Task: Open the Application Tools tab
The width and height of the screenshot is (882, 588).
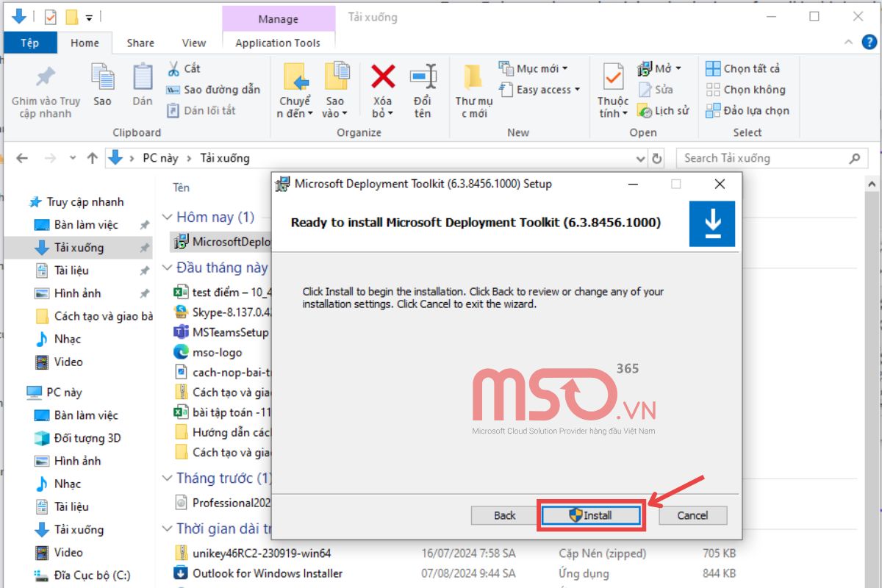Action: [x=278, y=43]
